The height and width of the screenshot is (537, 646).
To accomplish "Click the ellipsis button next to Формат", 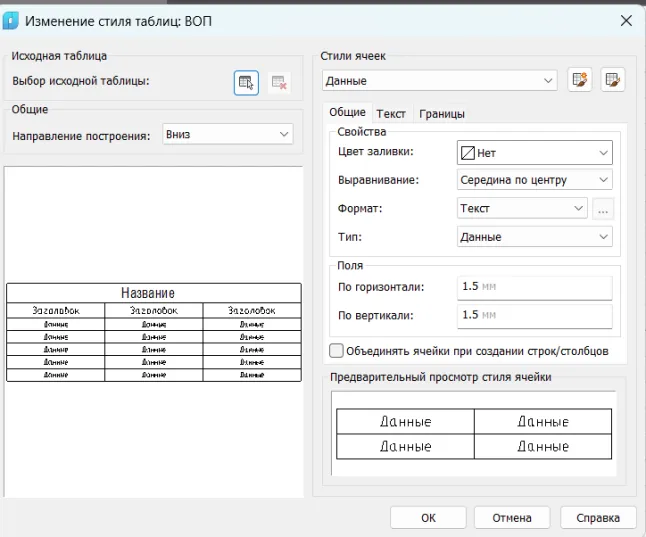I will pyautogui.click(x=602, y=209).
